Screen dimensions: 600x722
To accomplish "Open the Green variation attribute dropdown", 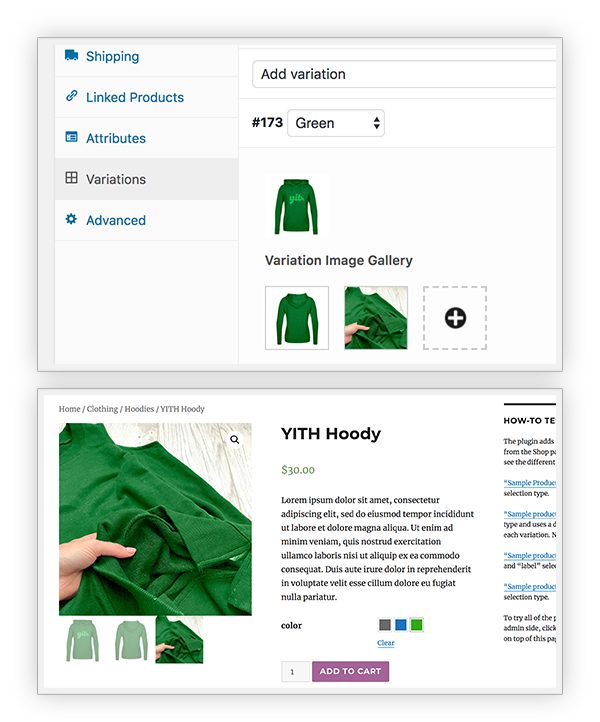I will pos(335,123).
